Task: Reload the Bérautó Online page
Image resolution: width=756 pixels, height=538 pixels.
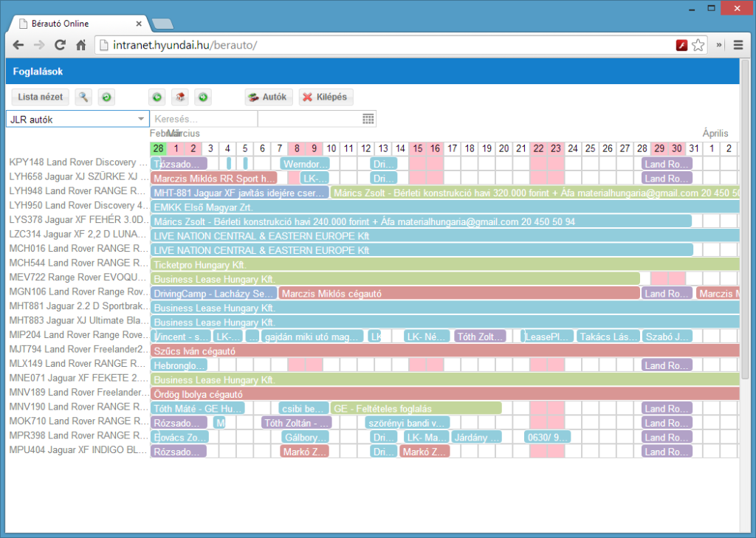Action: pyautogui.click(x=60, y=45)
